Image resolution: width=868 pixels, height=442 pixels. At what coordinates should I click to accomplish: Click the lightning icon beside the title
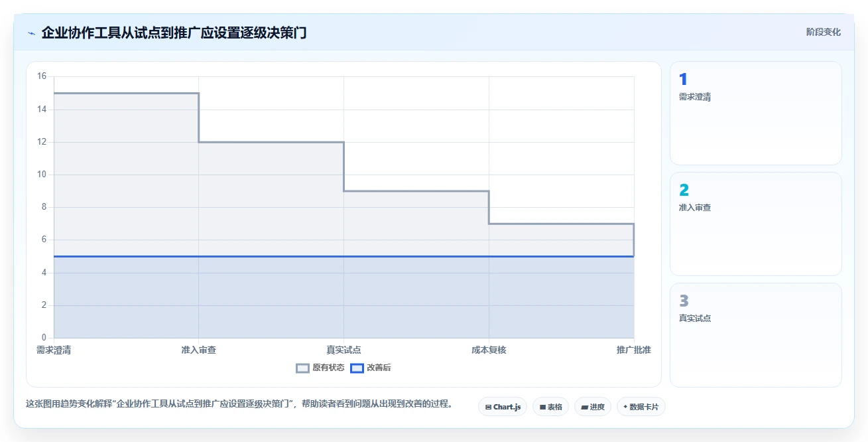coord(31,33)
